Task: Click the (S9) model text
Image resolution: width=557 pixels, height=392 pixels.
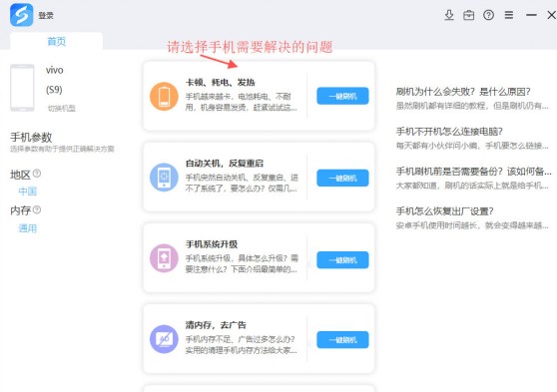Action: 54,90
